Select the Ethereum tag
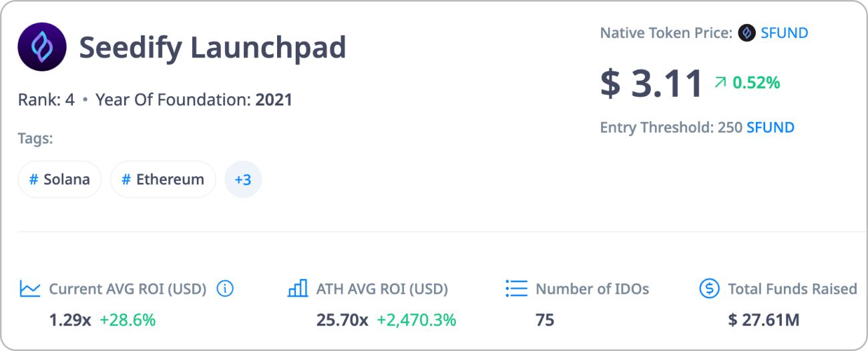 (163, 180)
